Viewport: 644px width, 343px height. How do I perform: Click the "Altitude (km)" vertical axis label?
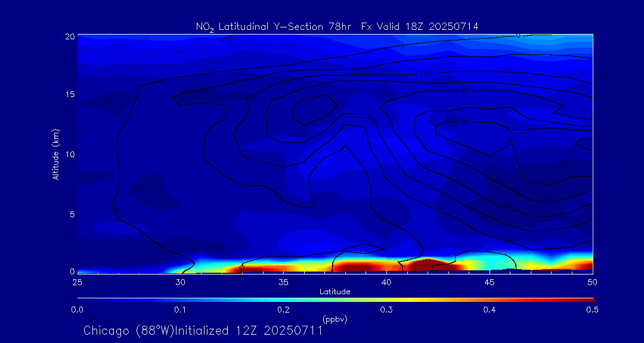[55, 154]
